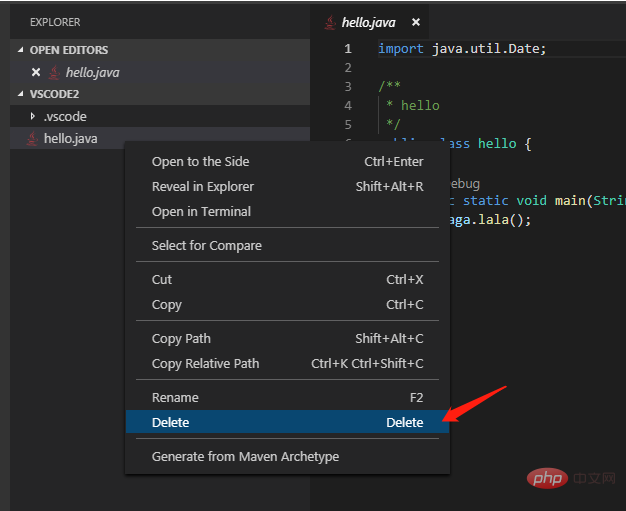Click main method name in code
This screenshot has width=626, height=511.
[x=570, y=200]
